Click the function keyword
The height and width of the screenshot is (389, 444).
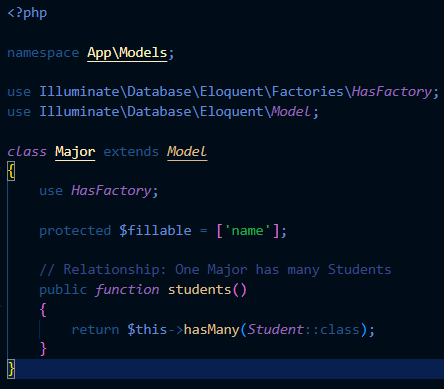[x=127, y=290]
